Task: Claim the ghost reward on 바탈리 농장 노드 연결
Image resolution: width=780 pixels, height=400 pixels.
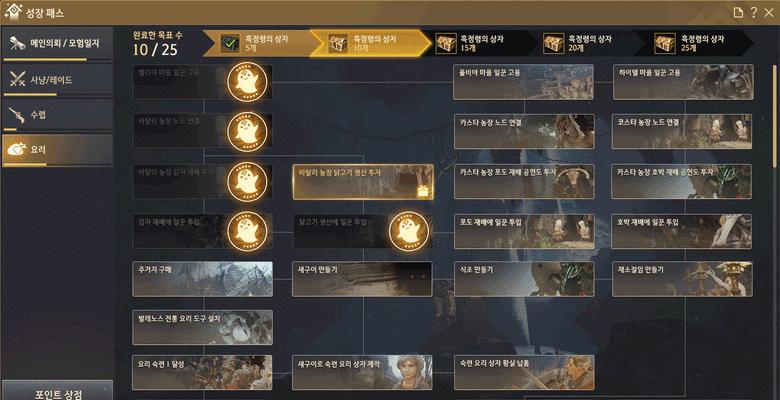Action: [x=247, y=132]
